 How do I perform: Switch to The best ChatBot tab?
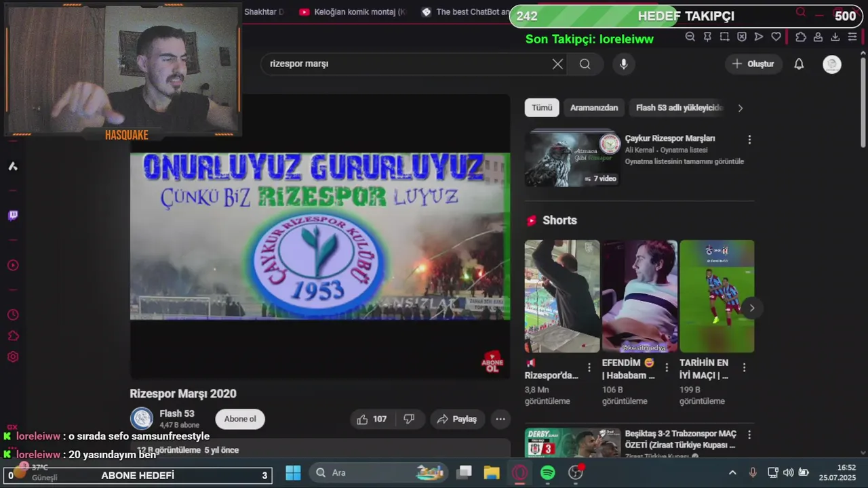point(465,12)
